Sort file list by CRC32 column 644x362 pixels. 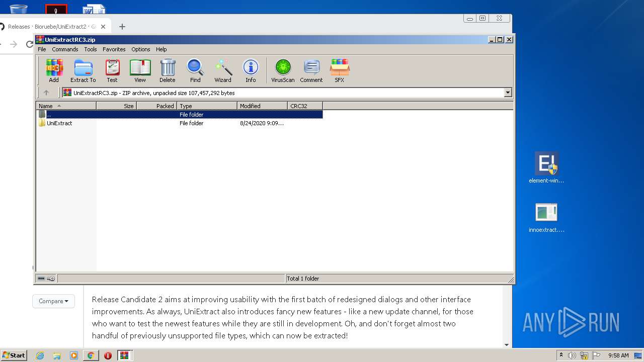(305, 106)
